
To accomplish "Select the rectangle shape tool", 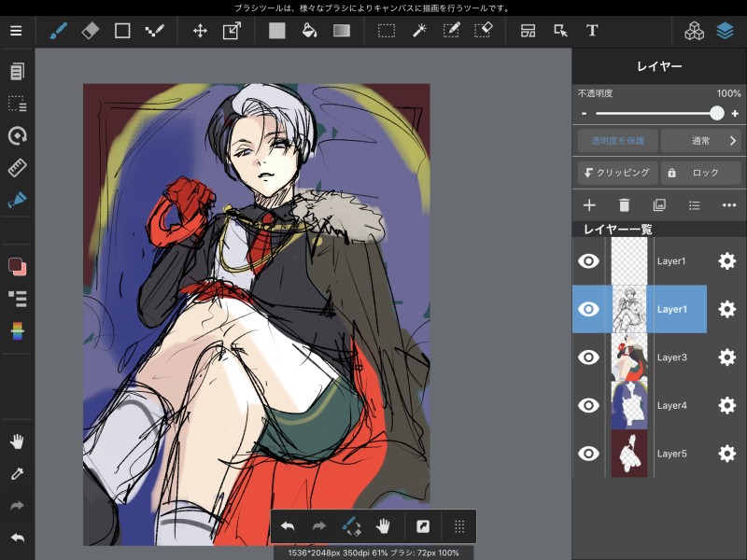I will (x=122, y=31).
